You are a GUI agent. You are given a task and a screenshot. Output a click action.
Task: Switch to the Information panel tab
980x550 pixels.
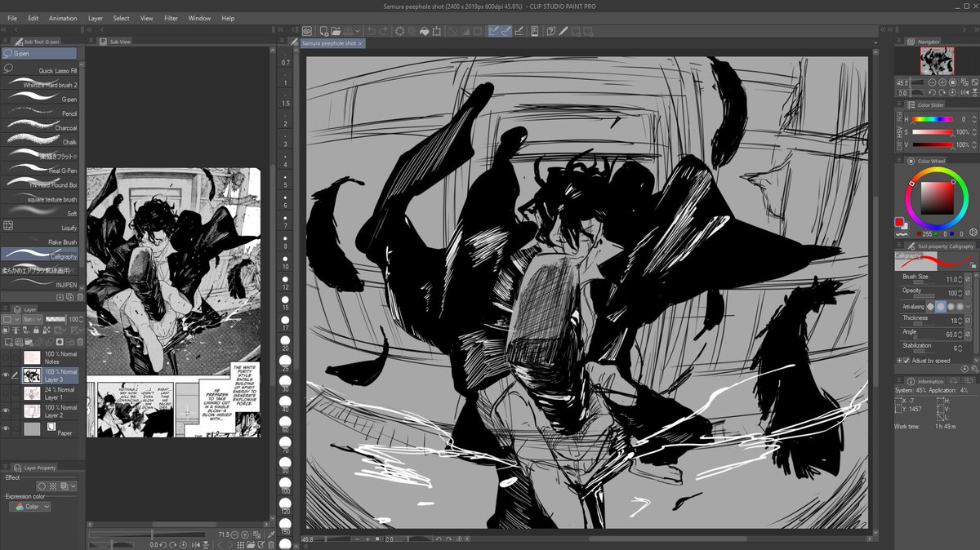924,381
